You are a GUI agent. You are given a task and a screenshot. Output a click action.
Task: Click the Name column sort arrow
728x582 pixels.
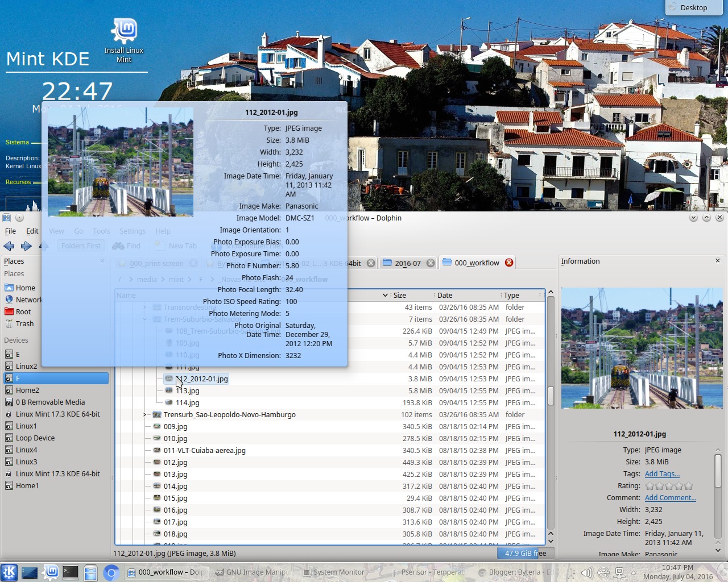coord(385,296)
